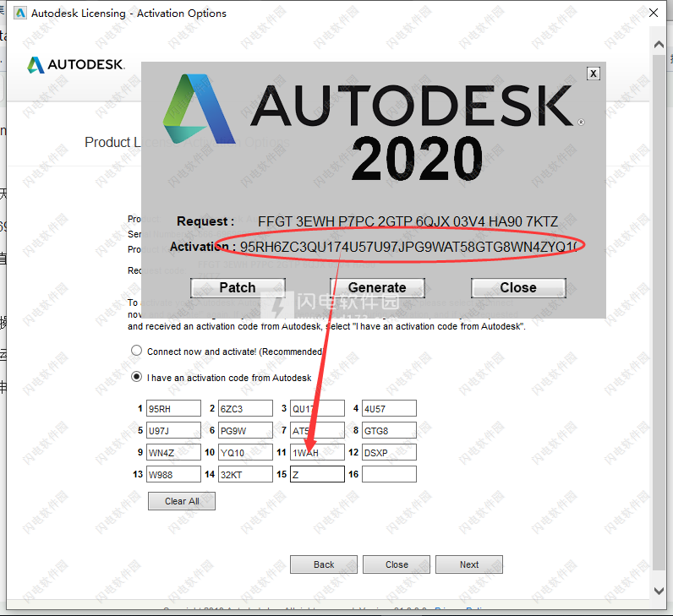Click activation field 10 containing YQ10
The height and width of the screenshot is (616, 673).
[x=245, y=452]
